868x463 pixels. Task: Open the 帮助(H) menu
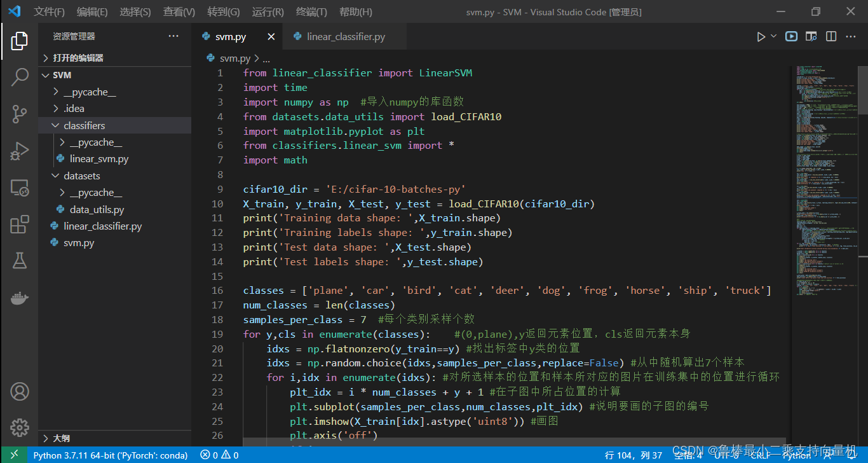pyautogui.click(x=356, y=12)
